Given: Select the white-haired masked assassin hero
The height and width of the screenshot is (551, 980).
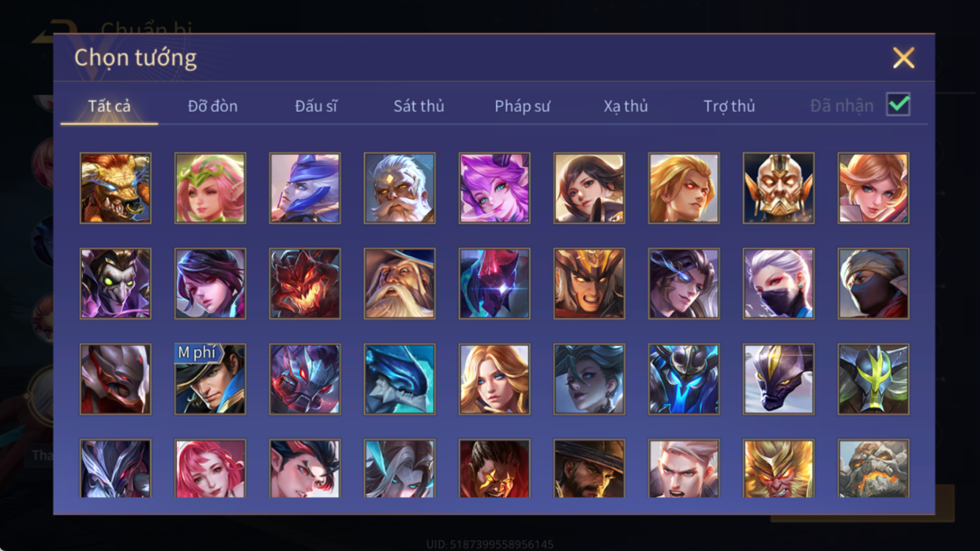Looking at the screenshot, I should [x=779, y=284].
